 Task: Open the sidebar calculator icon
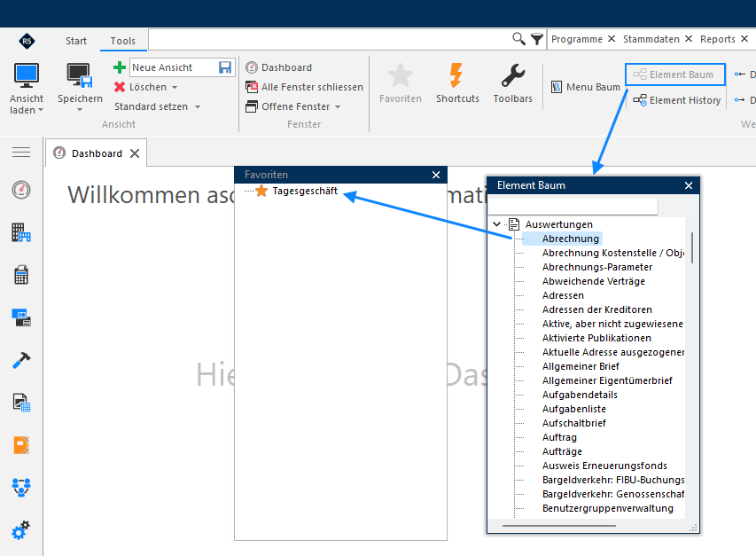pyautogui.click(x=21, y=275)
